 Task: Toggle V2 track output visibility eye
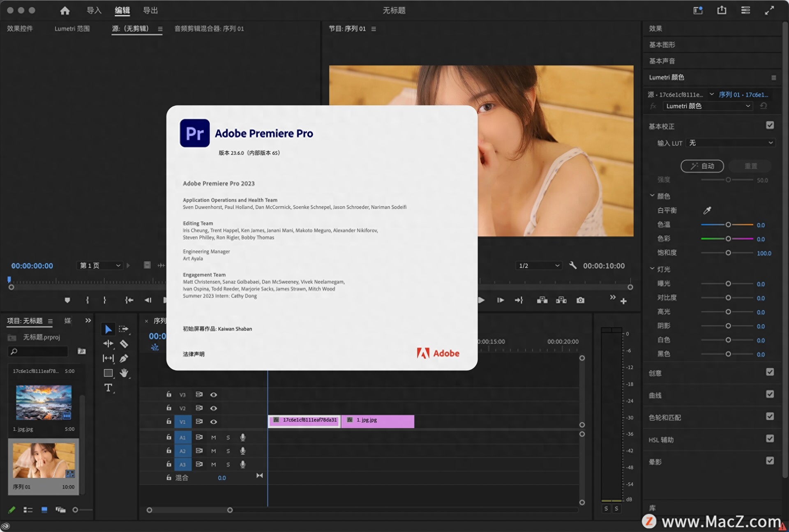(x=214, y=408)
